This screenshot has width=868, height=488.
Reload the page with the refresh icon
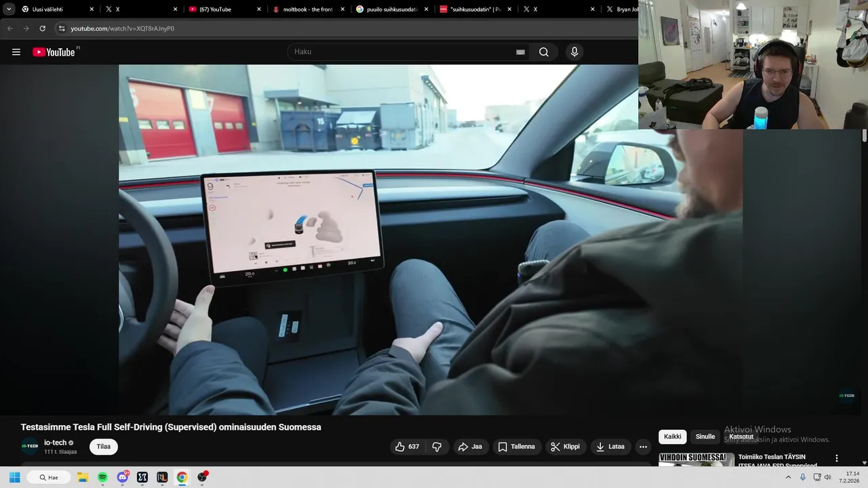42,28
